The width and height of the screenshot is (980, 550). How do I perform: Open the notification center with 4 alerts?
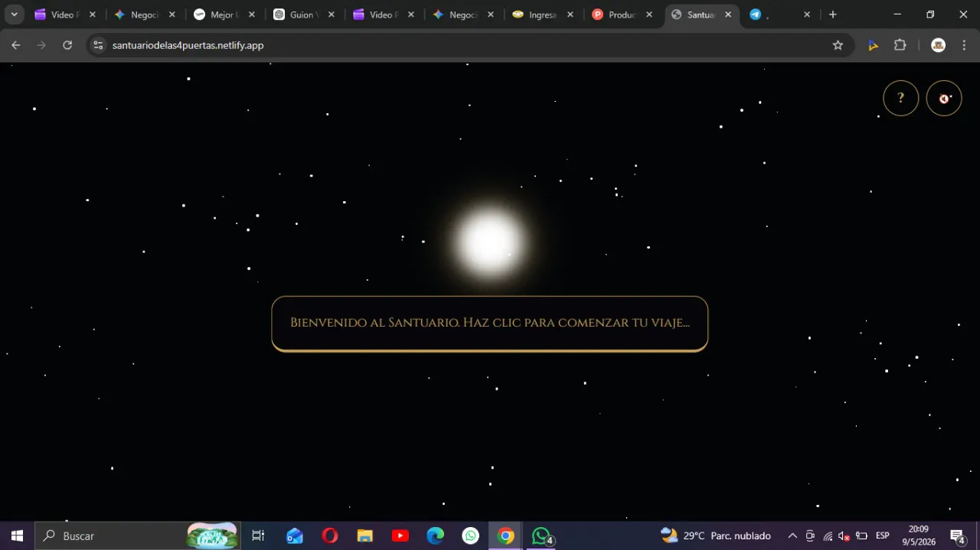coord(957,535)
